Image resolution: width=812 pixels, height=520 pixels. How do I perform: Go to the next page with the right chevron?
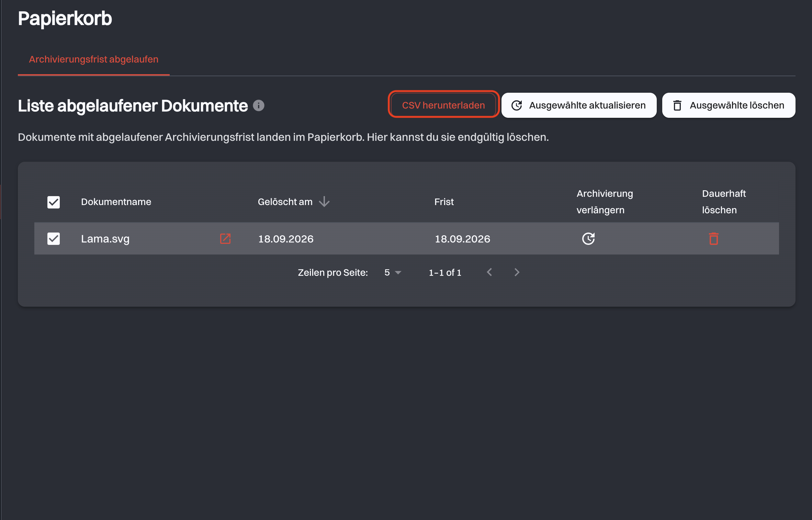click(517, 272)
